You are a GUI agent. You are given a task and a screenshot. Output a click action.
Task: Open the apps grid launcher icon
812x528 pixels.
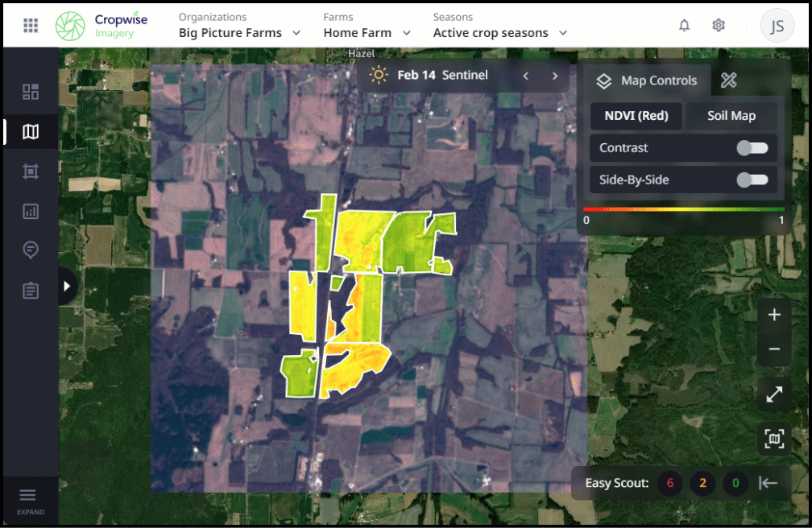31,25
